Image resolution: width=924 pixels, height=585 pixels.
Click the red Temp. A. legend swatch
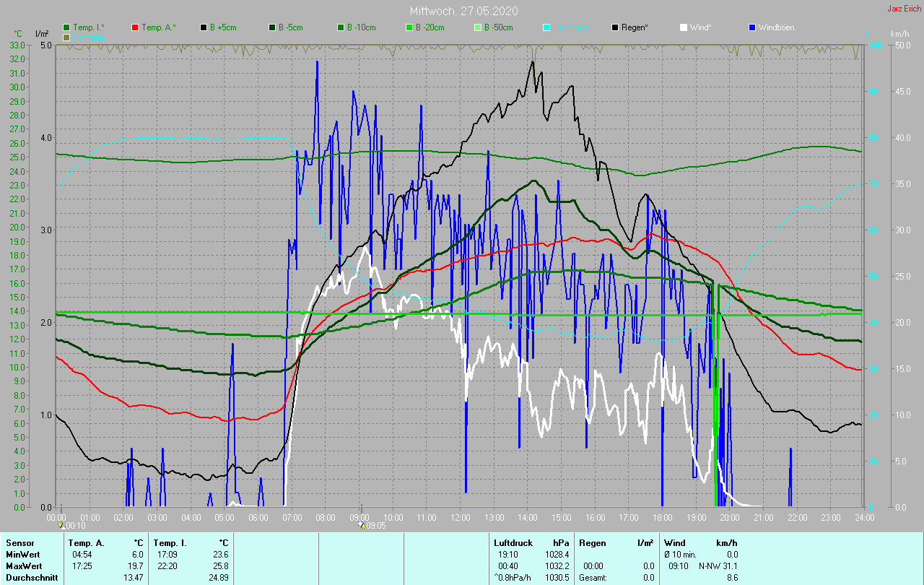(x=135, y=27)
